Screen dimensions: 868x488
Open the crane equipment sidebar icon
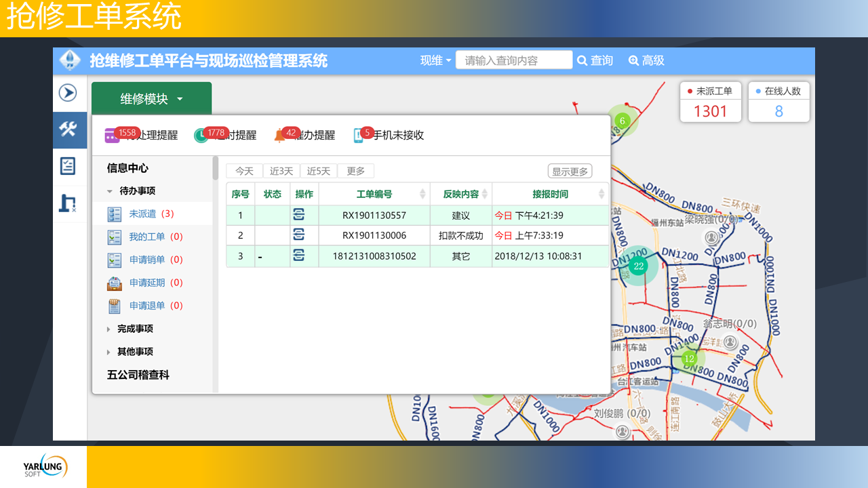pyautogui.click(x=67, y=203)
